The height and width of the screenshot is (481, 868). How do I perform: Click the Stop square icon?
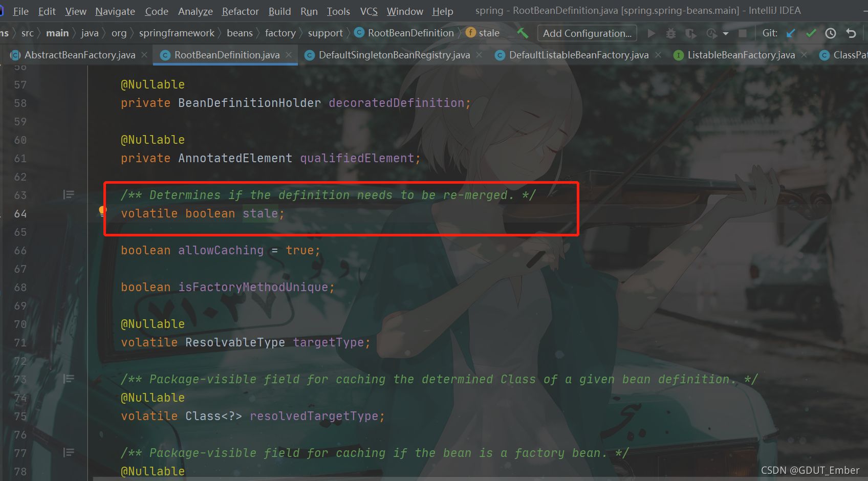[x=743, y=33]
